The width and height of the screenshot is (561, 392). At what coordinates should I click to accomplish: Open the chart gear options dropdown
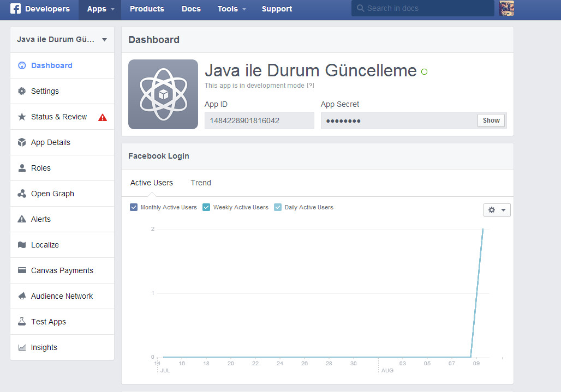click(497, 210)
